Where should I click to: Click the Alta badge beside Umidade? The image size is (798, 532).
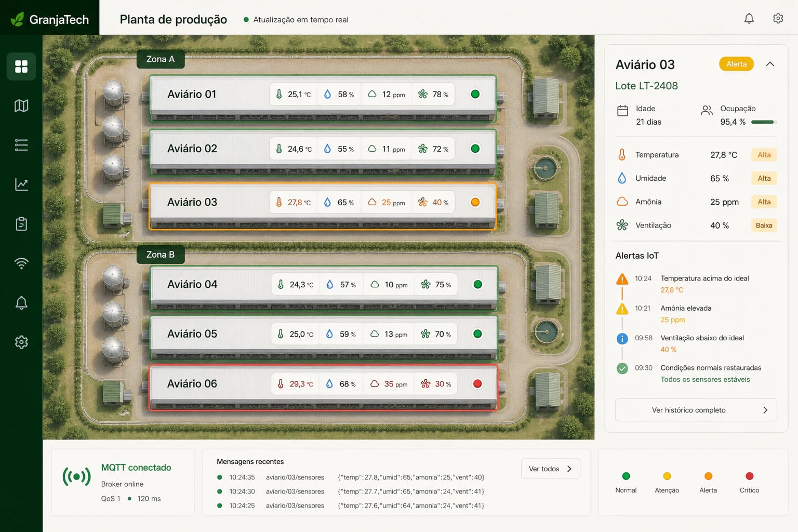(x=764, y=178)
